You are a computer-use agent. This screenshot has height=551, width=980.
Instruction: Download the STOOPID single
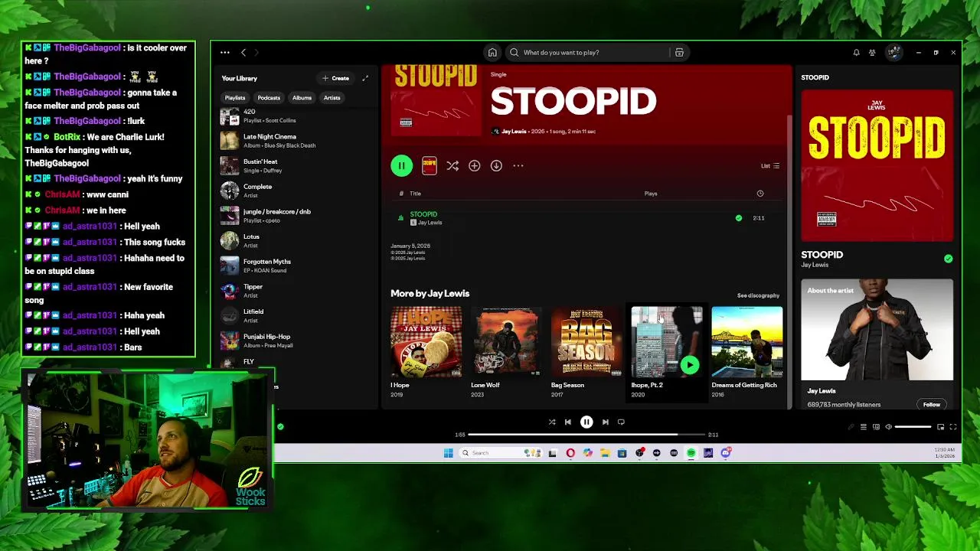[x=496, y=165]
